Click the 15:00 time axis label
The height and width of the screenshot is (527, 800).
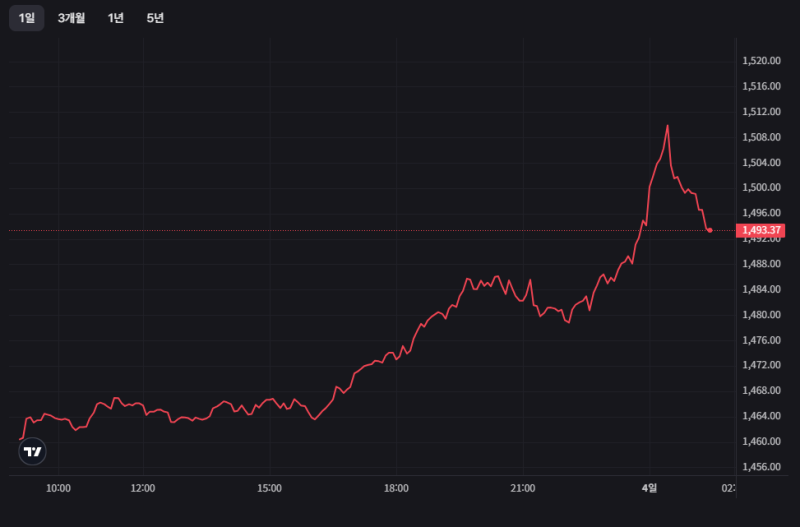click(269, 488)
